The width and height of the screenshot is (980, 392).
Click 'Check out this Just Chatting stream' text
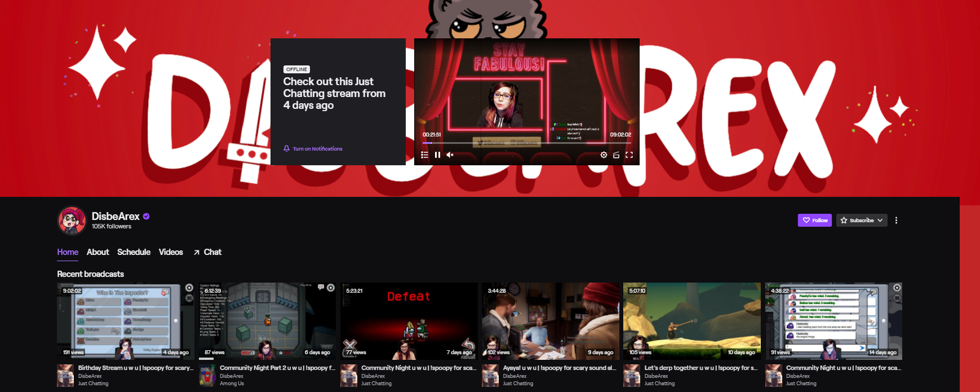coord(334,94)
